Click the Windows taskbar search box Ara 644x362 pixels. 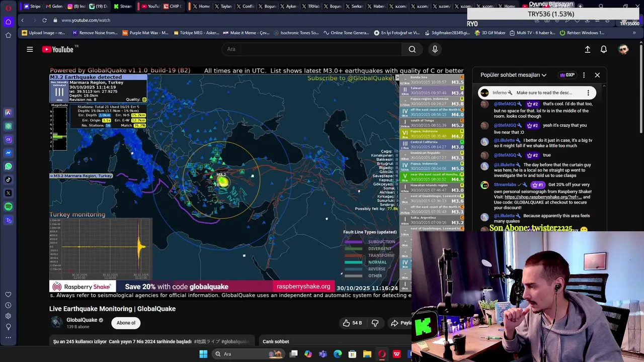[248, 354]
